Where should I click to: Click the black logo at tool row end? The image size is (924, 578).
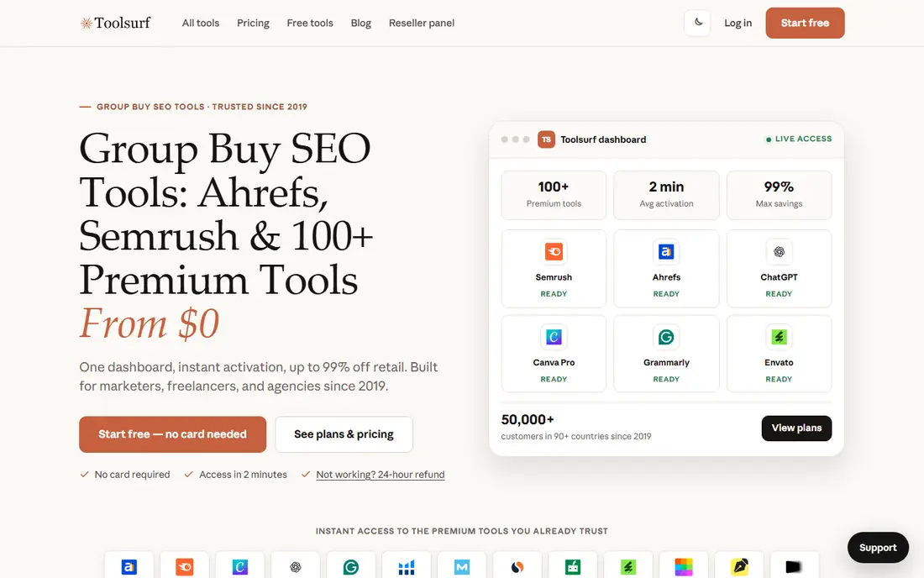[795, 567]
